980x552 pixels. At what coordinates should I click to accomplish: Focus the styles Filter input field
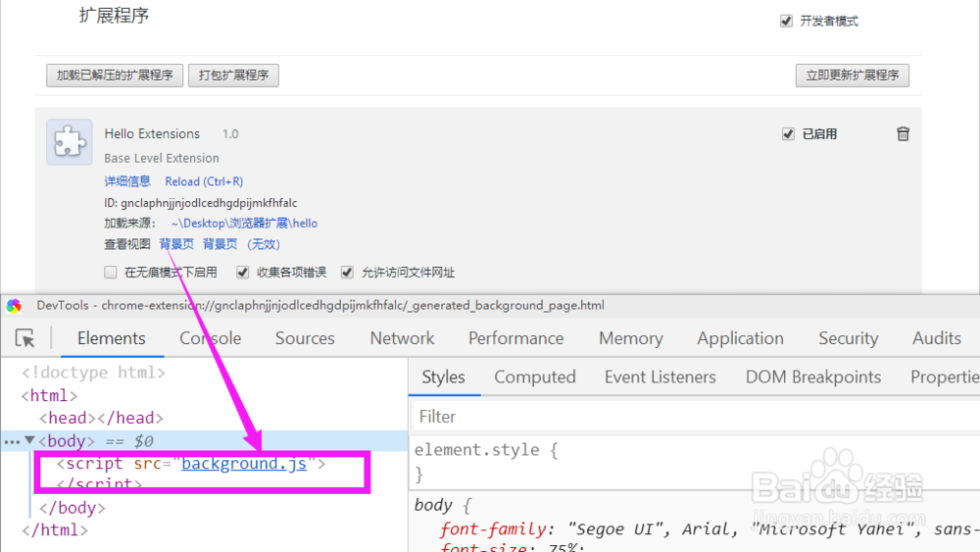(695, 417)
